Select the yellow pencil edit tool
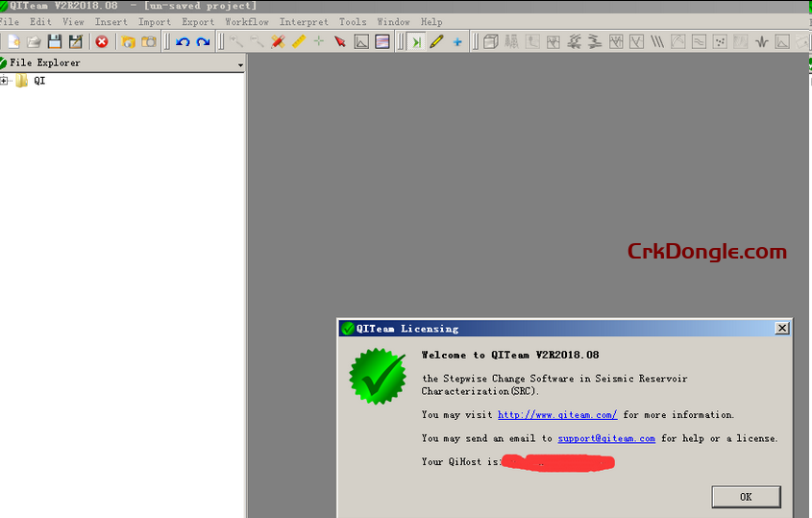812x518 pixels. (436, 41)
